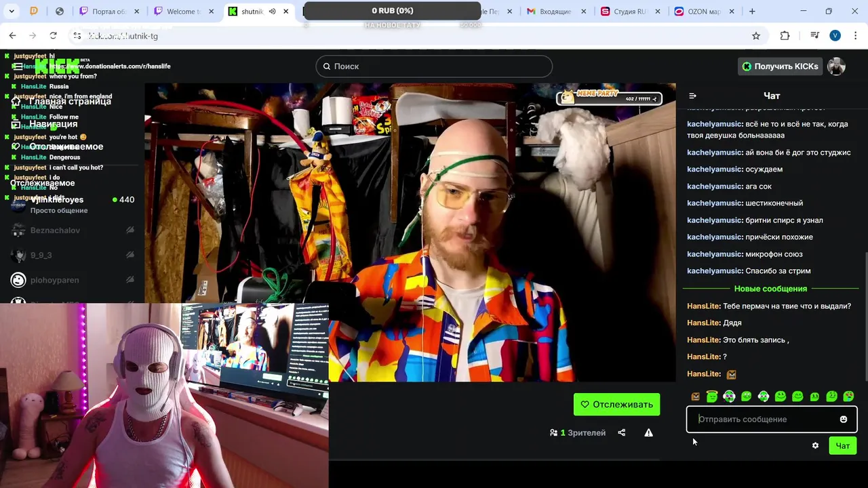Insert the green halo angel emote
The image size is (868, 488).
[x=712, y=396]
